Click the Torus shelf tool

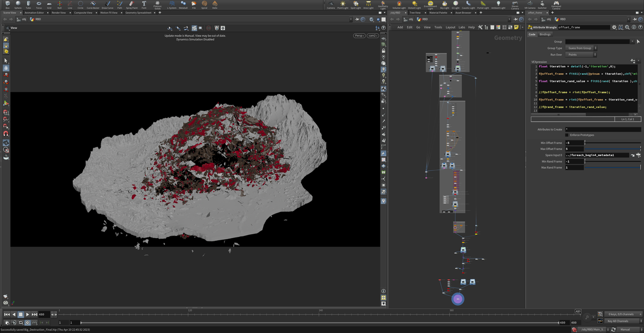click(x=39, y=5)
